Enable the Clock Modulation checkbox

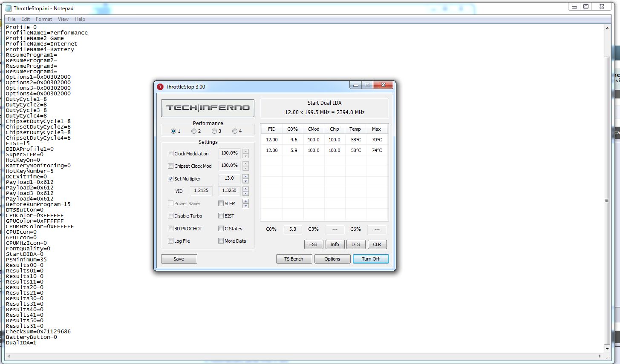point(170,154)
